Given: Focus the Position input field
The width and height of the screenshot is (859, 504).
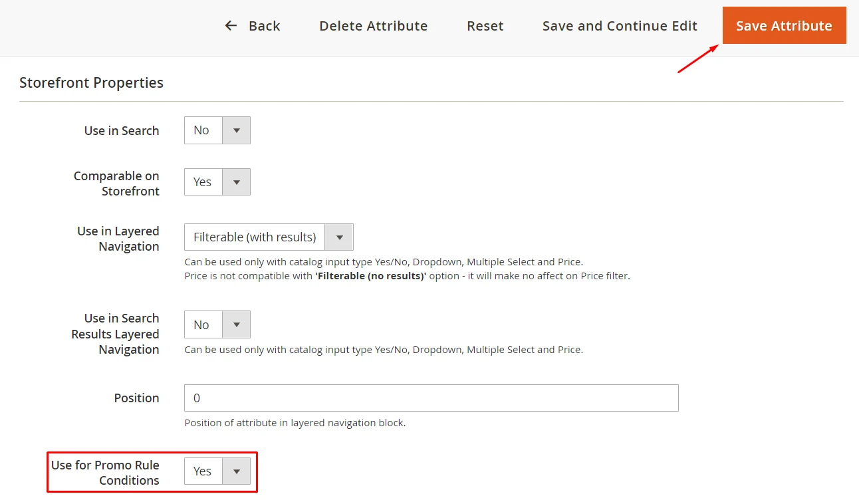Looking at the screenshot, I should [x=431, y=398].
